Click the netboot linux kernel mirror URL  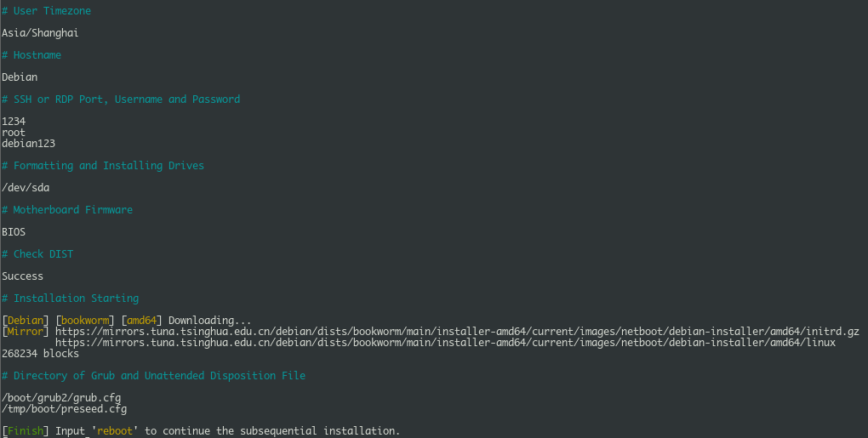445,343
